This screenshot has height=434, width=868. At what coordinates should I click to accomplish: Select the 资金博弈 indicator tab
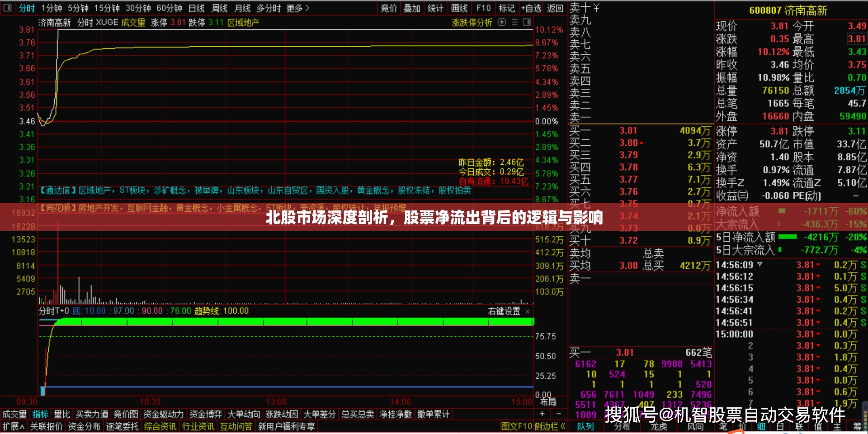tap(206, 414)
